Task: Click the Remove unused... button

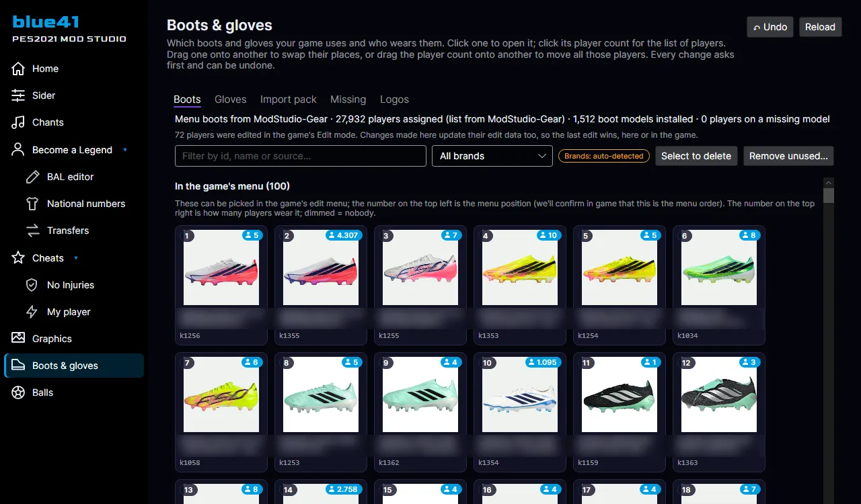Action: 789,156
